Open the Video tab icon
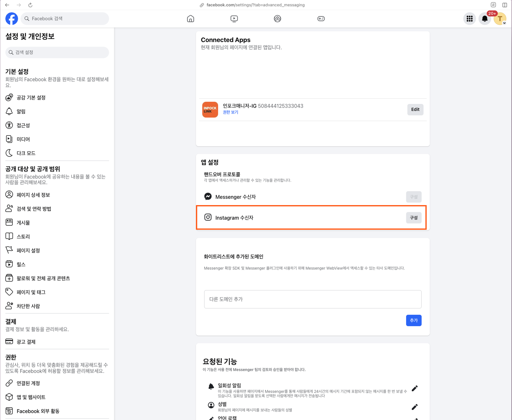The image size is (512, 420). 234,19
